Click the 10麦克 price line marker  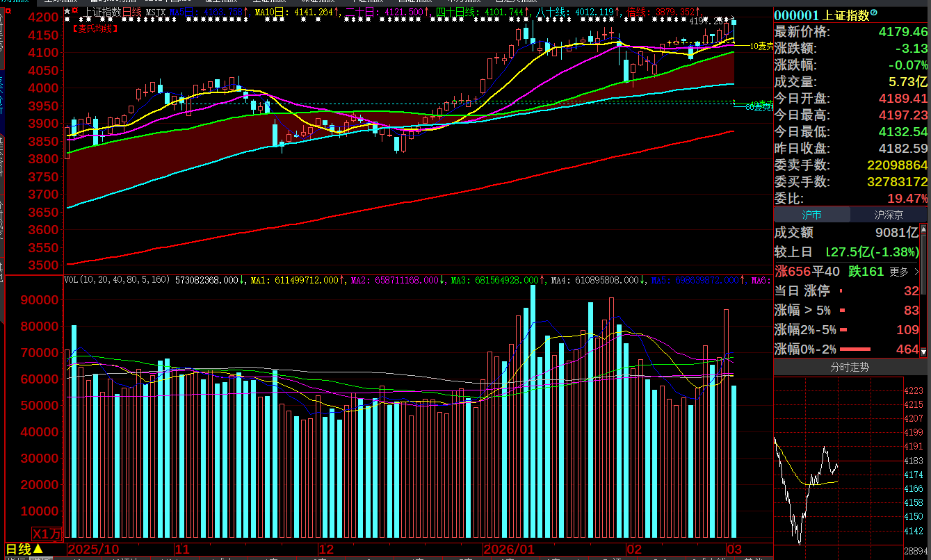(761, 46)
